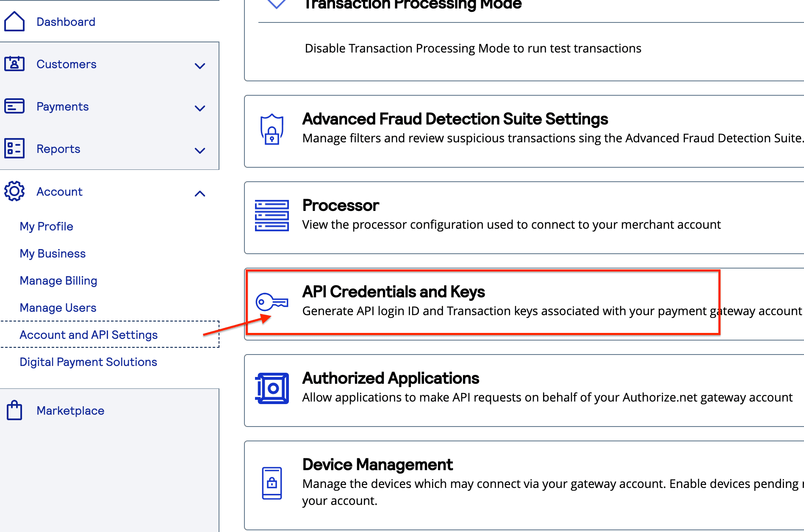Click the Authorized Applications vault icon
Image resolution: width=804 pixels, height=532 pixels.
(272, 388)
